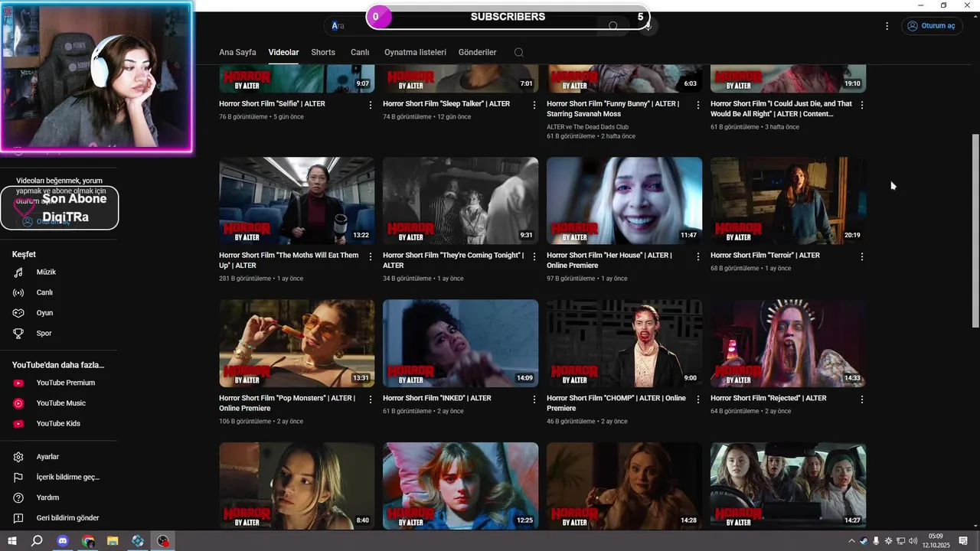Play "The Moths Will Eat Them Up" thumbnail
The image size is (980, 551).
pyautogui.click(x=297, y=201)
